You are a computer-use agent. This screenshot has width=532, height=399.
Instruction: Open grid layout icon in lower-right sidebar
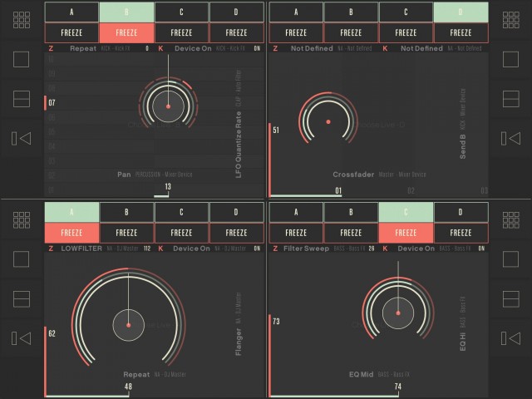(510, 219)
